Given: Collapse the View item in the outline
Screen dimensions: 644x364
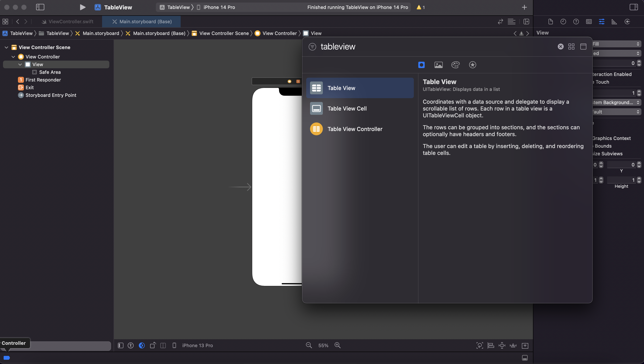Looking at the screenshot, I should [20, 64].
